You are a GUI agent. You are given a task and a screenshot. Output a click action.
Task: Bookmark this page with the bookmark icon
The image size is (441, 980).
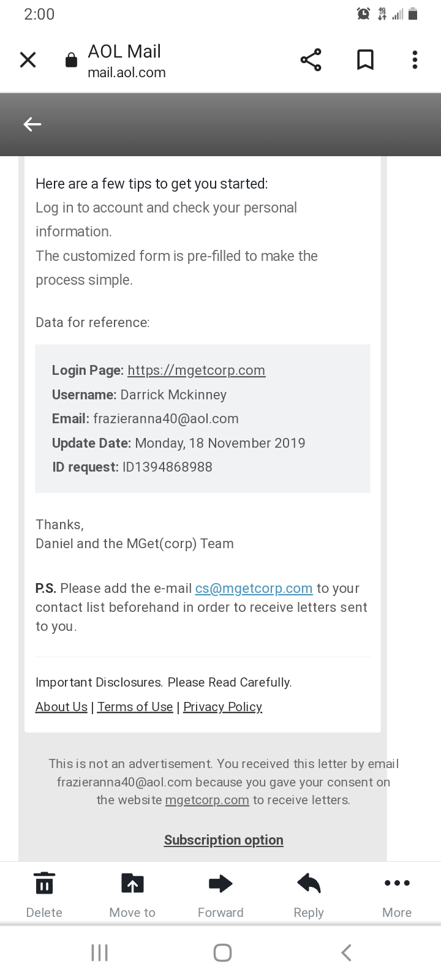(x=365, y=59)
